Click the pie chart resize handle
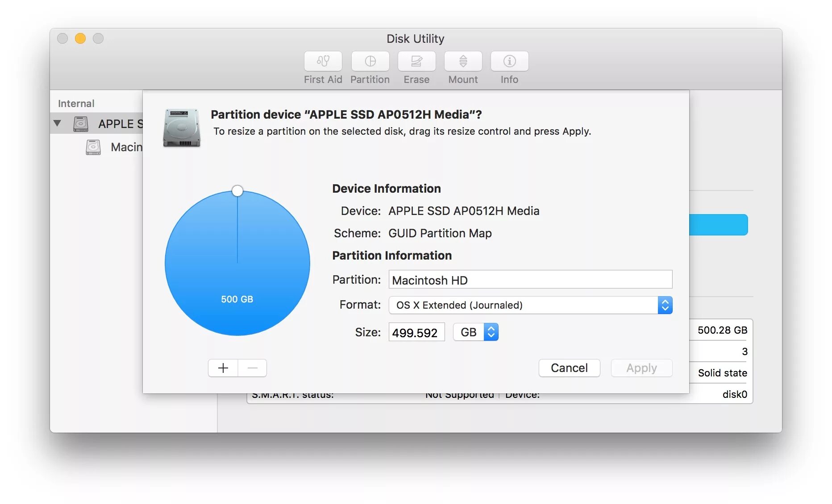 coord(237,191)
